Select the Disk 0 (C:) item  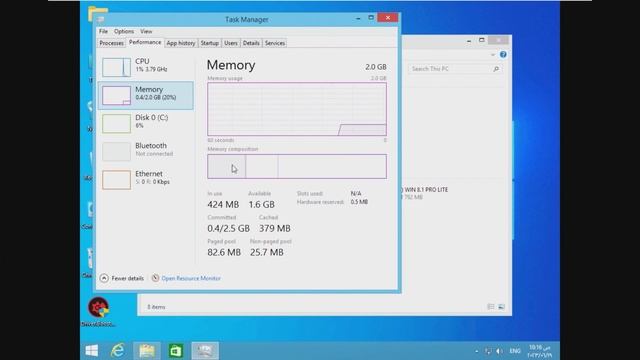pos(146,123)
